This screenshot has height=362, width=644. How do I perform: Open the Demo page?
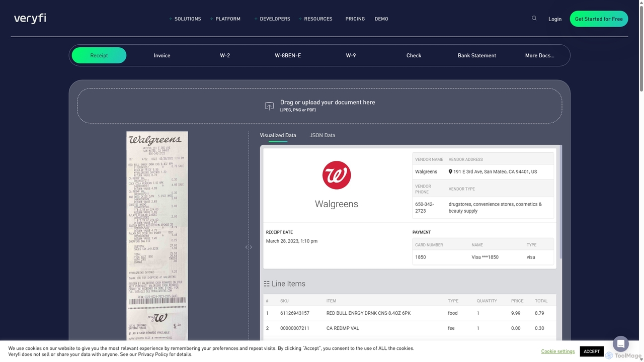[381, 19]
